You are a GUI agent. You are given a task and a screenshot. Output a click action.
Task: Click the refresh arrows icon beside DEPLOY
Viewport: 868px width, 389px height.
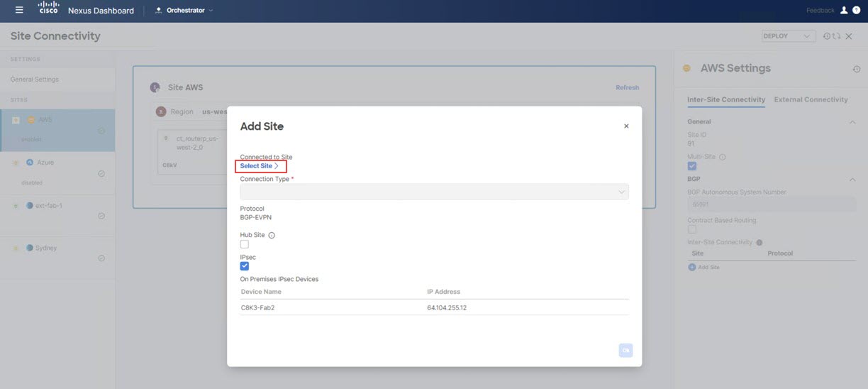[x=837, y=36]
